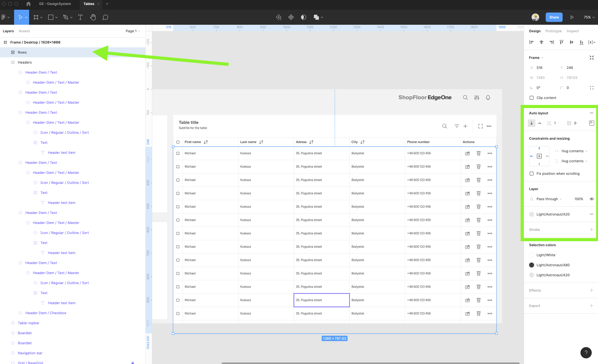Check Fix position when scrolling
The image size is (598, 364).
tap(532, 174)
